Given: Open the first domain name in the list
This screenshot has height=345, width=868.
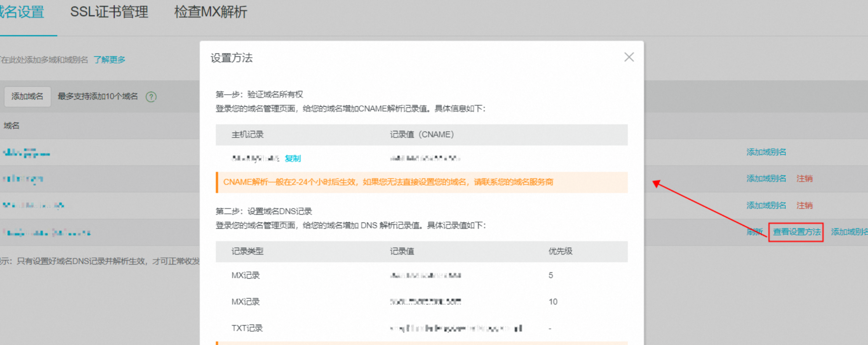Looking at the screenshot, I should coord(26,153).
